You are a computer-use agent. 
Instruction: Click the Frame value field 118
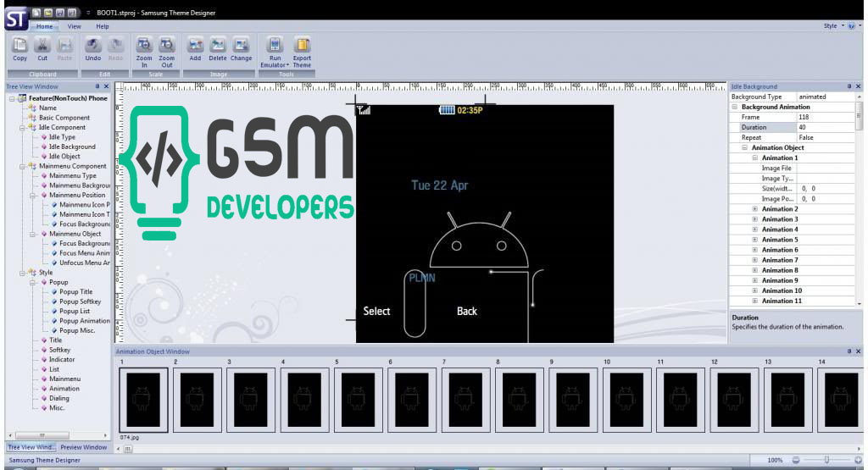(x=826, y=117)
